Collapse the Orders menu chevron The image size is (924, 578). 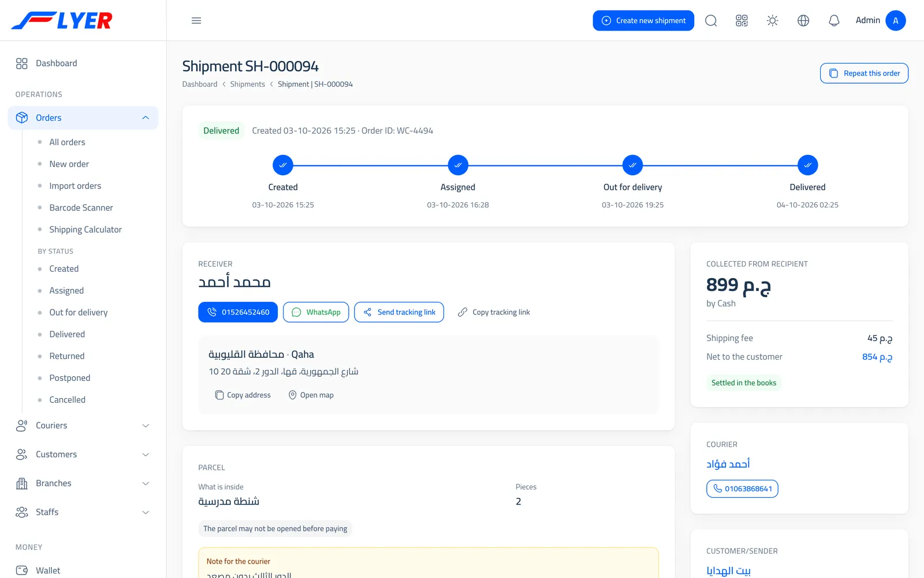pyautogui.click(x=146, y=118)
